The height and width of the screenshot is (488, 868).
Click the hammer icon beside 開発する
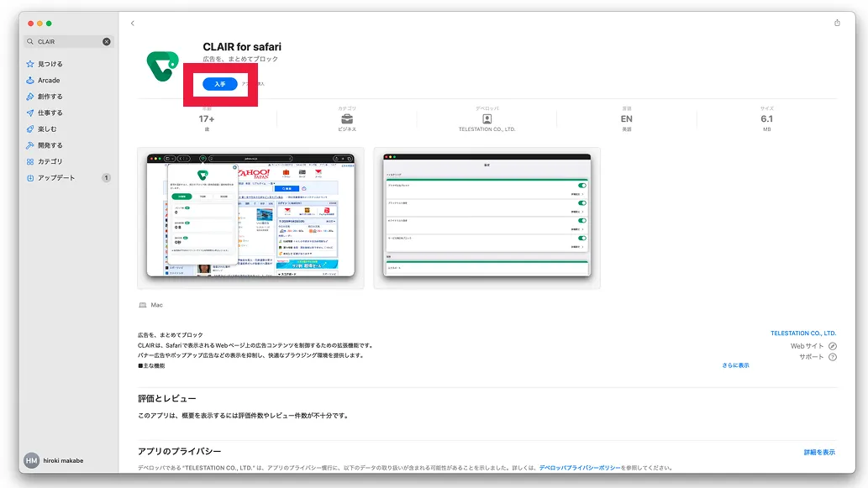click(30, 145)
